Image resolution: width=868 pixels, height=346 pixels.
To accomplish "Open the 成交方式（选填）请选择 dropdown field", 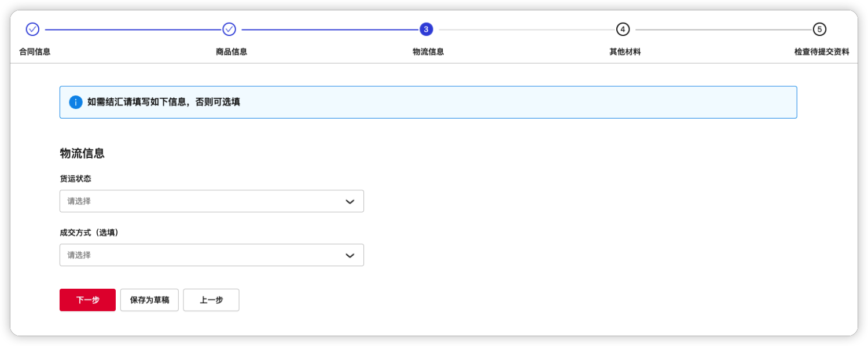I will (203, 255).
